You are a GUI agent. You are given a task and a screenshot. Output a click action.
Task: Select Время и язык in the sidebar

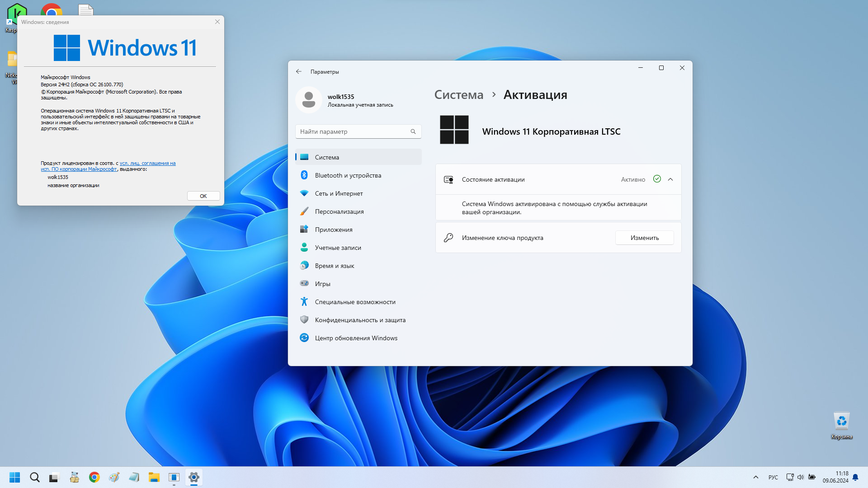point(358,266)
